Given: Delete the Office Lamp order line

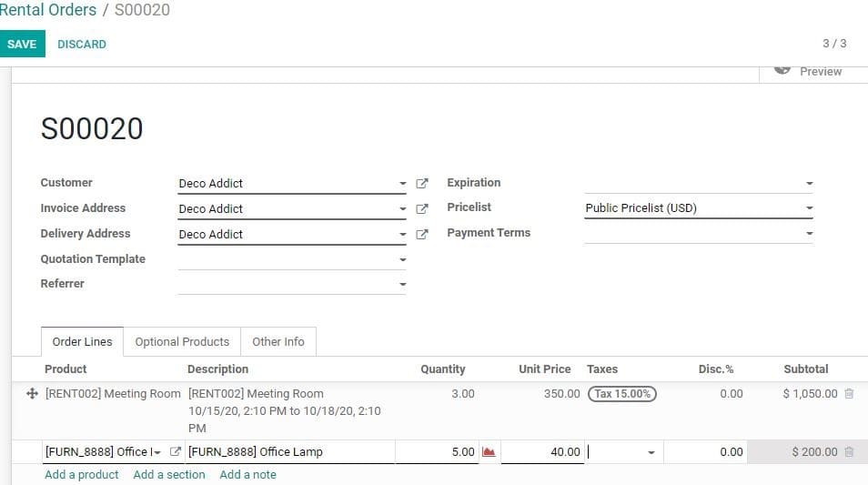Looking at the screenshot, I should pos(849,451).
